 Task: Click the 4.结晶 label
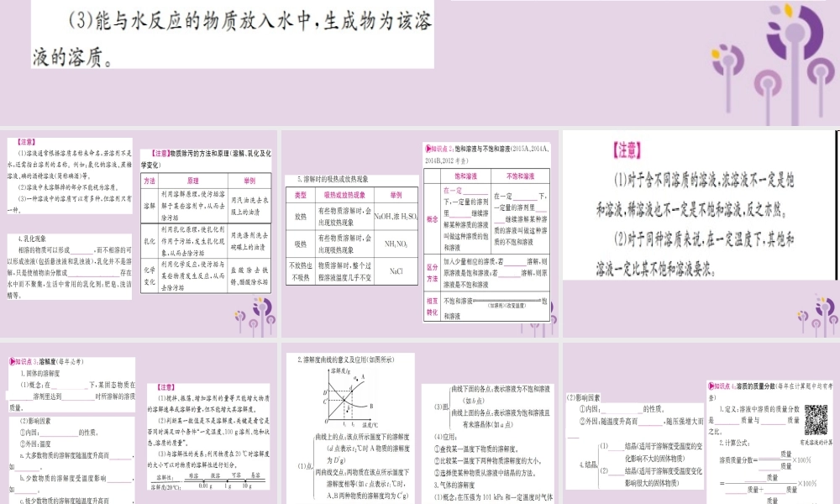pyautogui.click(x=588, y=465)
